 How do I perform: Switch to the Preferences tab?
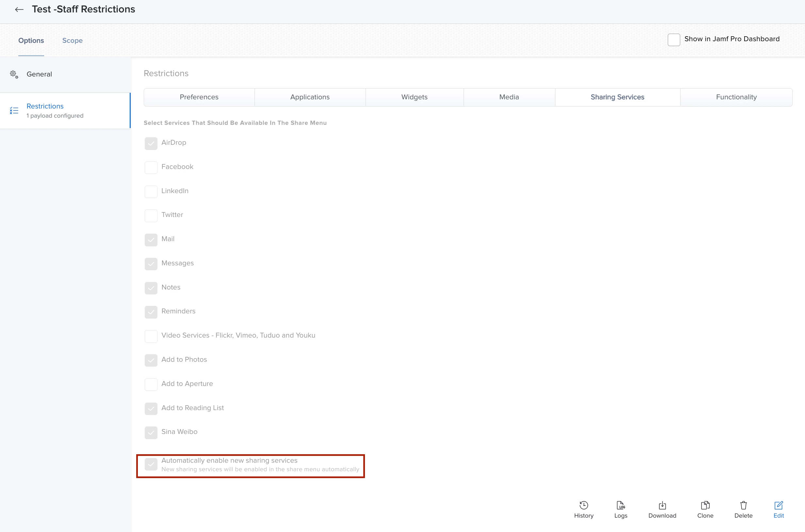(199, 97)
